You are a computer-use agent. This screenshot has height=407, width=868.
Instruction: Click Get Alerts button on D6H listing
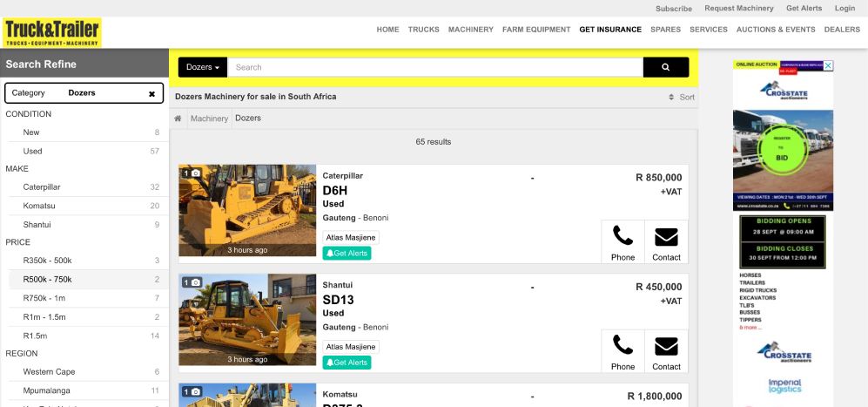pos(347,254)
